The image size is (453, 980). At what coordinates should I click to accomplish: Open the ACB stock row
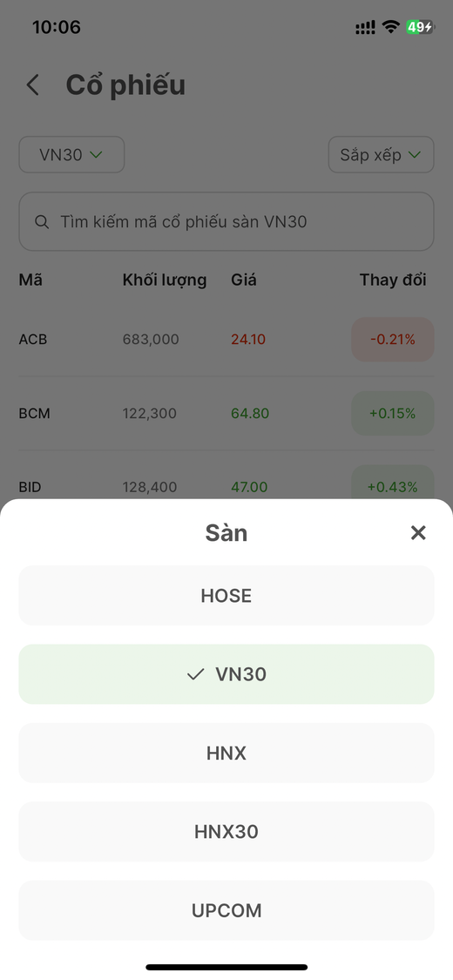[226, 340]
